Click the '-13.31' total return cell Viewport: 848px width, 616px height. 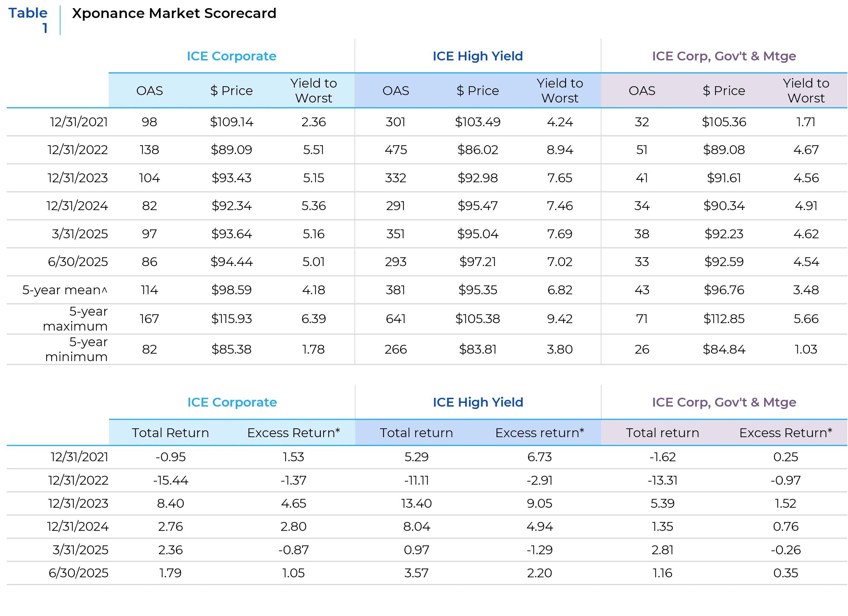tap(663, 480)
